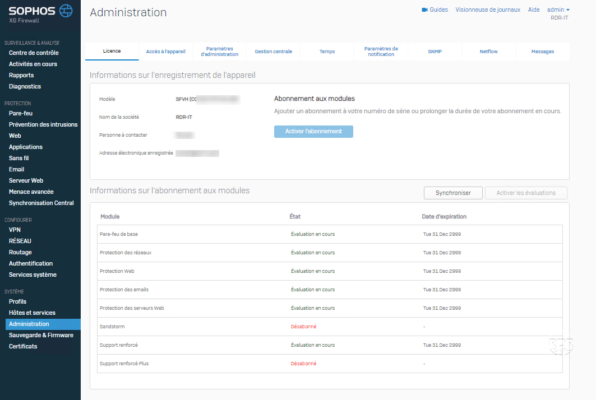
Task: Open Email in the sidebar
Action: (16, 169)
